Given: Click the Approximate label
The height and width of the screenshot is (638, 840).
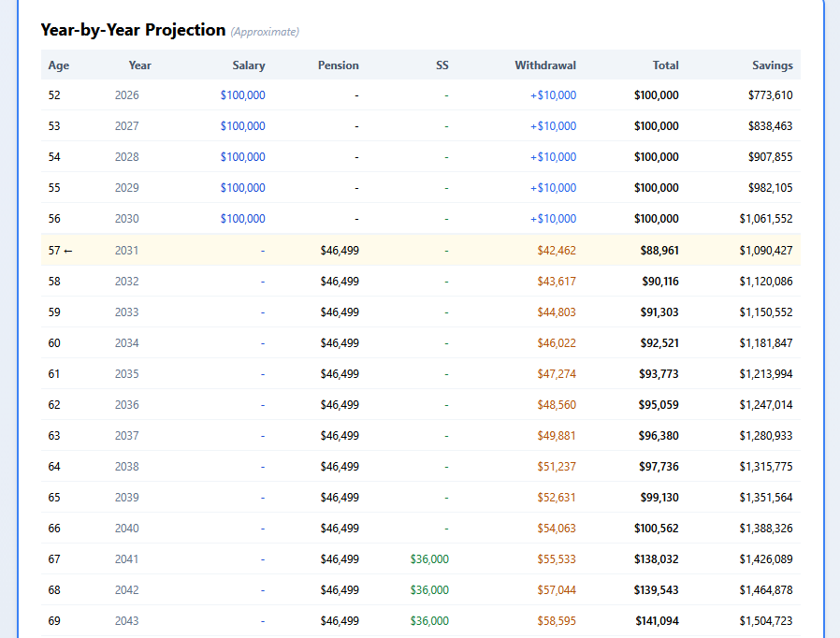Looking at the screenshot, I should 265,31.
